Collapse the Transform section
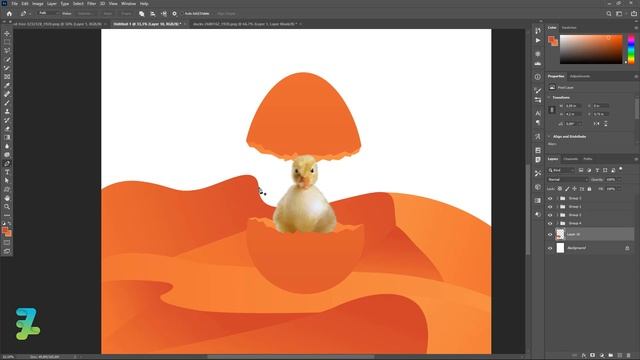Image resolution: width=640 pixels, height=360 pixels. [549, 98]
